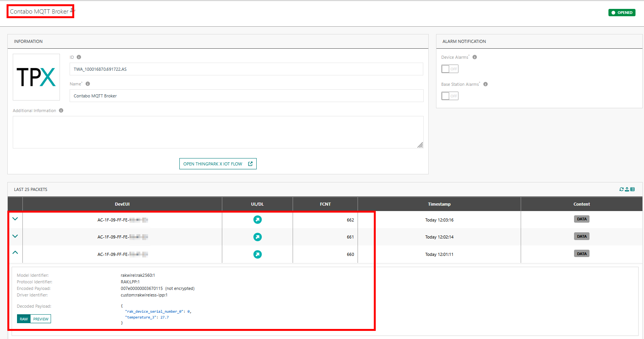Image resolution: width=644 pixels, height=339 pixels.
Task: Click the Device Alarms info icon
Action: click(x=475, y=57)
